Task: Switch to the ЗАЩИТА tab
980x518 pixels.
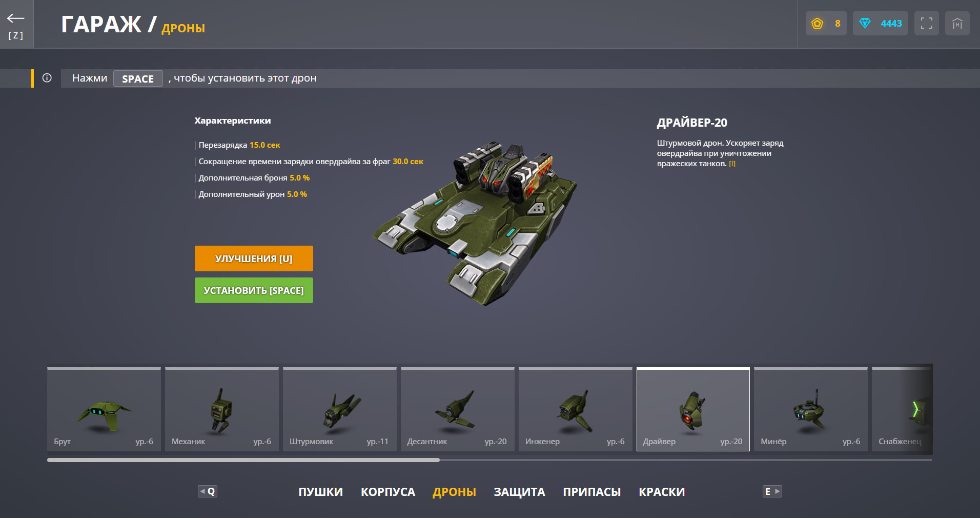Action: (x=519, y=492)
